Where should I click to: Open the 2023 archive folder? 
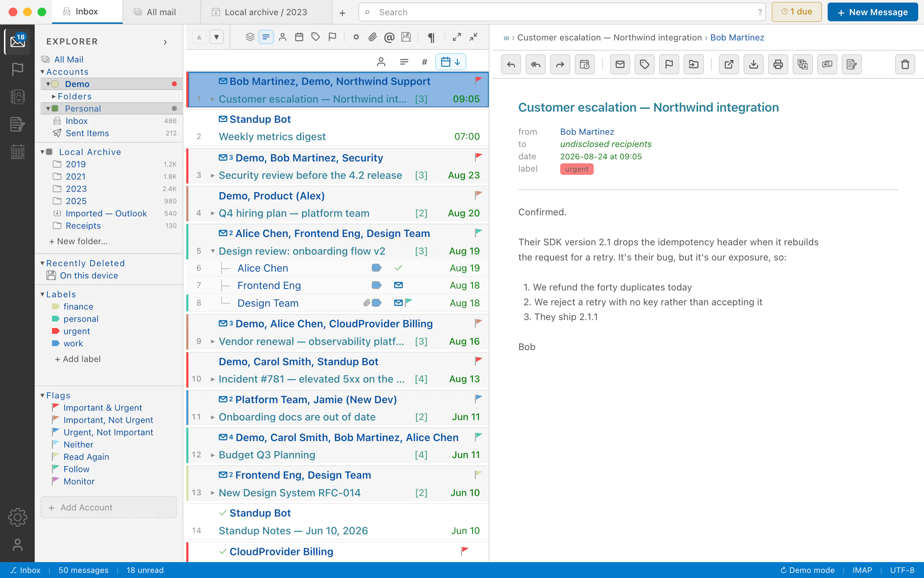tap(76, 189)
